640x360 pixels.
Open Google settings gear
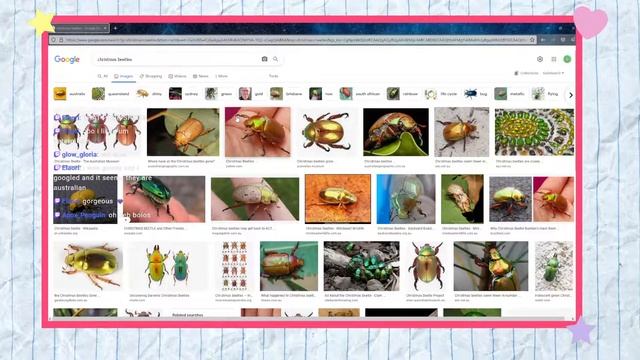(x=540, y=59)
